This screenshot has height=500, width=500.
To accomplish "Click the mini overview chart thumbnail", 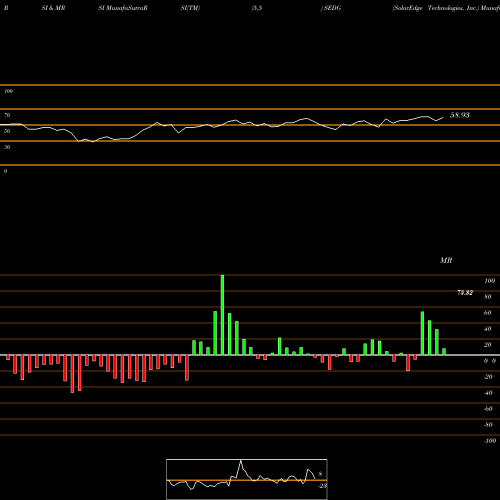I will 247,479.
